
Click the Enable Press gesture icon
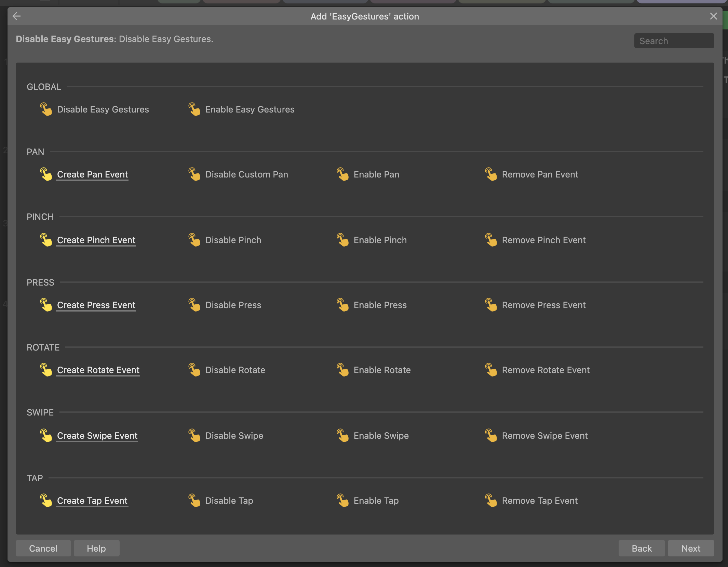tap(342, 305)
